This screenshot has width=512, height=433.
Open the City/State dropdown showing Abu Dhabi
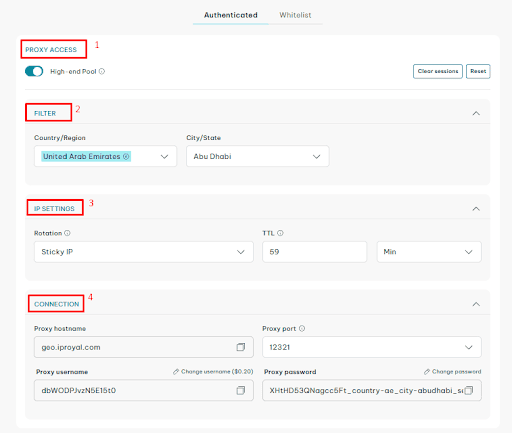(258, 156)
